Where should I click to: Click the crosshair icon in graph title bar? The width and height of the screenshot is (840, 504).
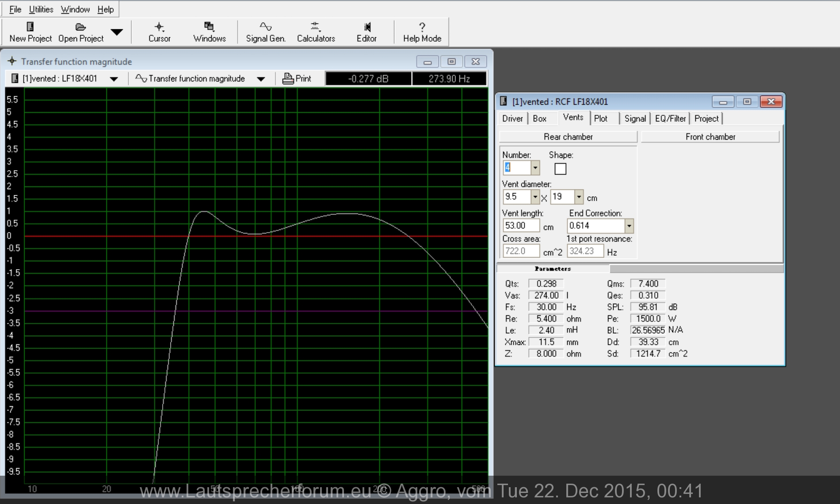[x=12, y=61]
